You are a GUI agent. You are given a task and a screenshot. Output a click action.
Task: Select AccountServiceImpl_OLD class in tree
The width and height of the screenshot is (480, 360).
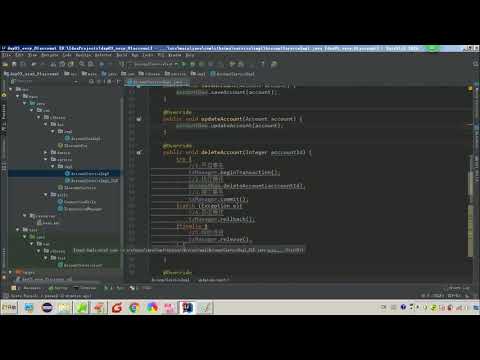coord(91,180)
